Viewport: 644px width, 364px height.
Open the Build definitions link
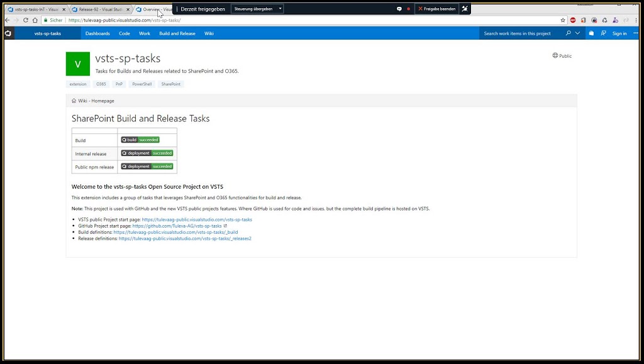[x=175, y=232]
